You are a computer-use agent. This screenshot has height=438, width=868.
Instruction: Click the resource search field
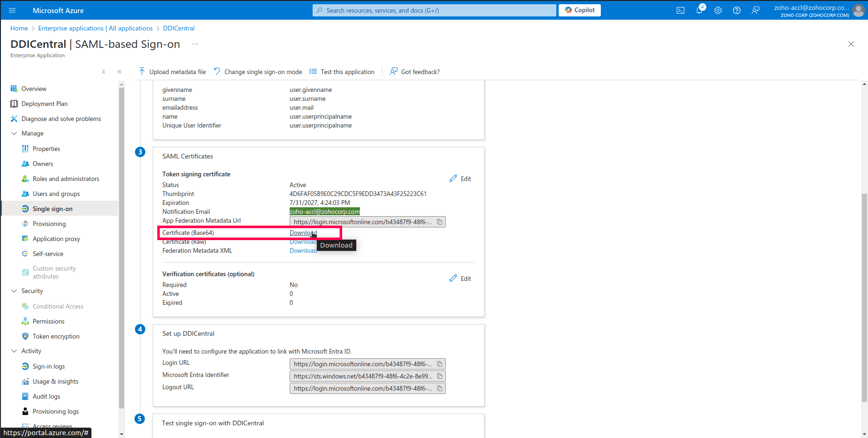(x=434, y=10)
